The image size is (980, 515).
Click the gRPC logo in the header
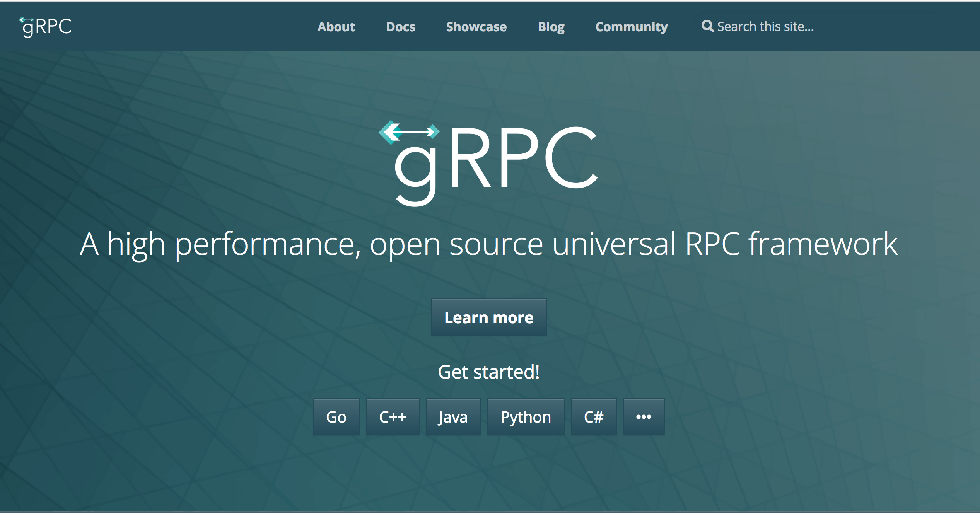[x=46, y=27]
